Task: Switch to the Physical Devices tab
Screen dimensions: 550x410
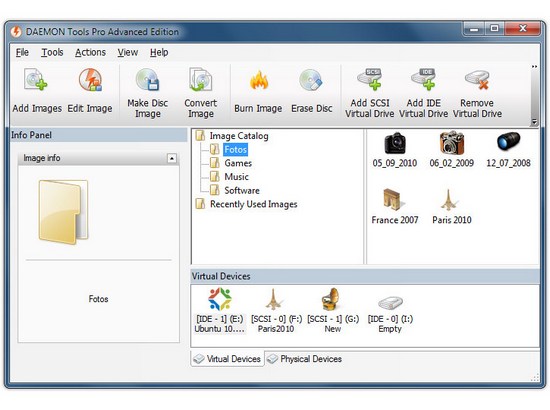Action: tap(304, 359)
